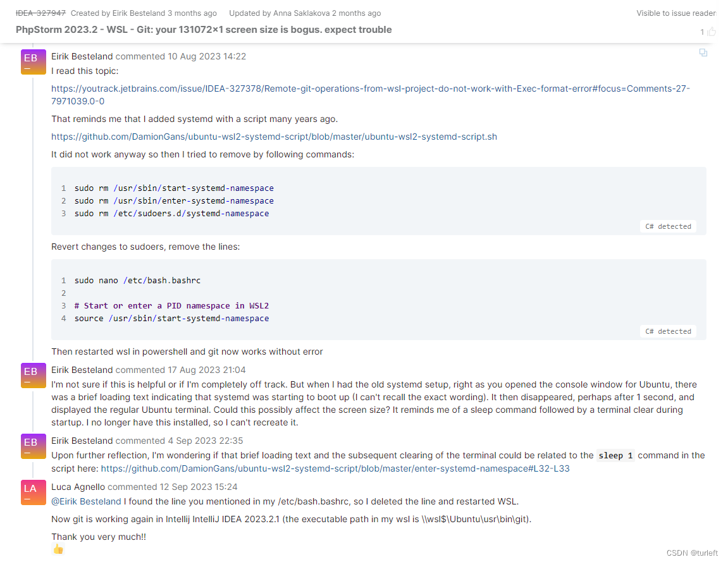Viewport: 728px width, 562px height.
Task: Click Eirik Besteland name on 10 Aug comment
Action: click(x=82, y=56)
